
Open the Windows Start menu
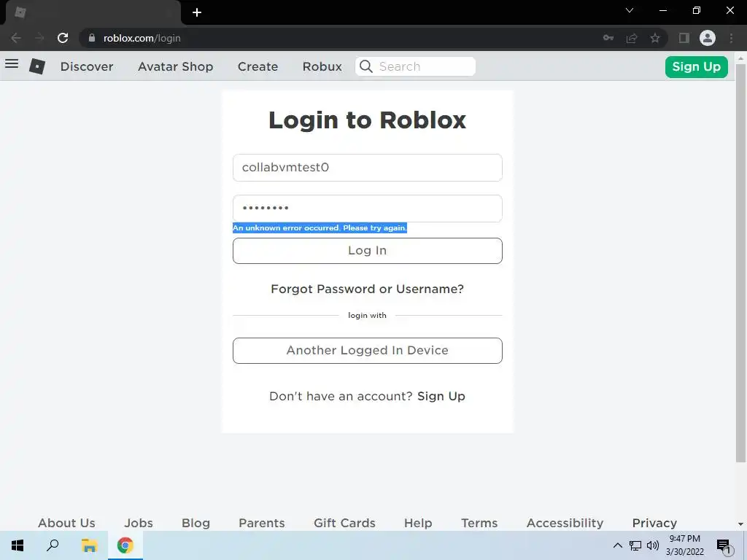coord(18,545)
